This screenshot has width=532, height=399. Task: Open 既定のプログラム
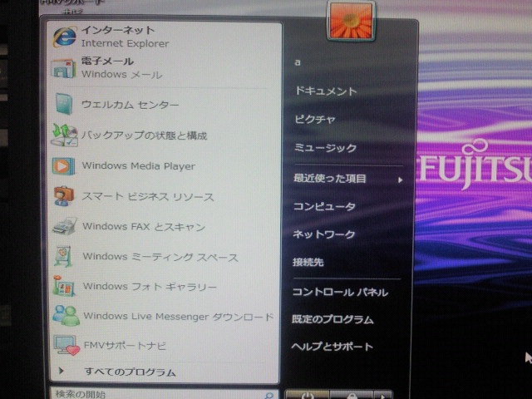point(332,319)
